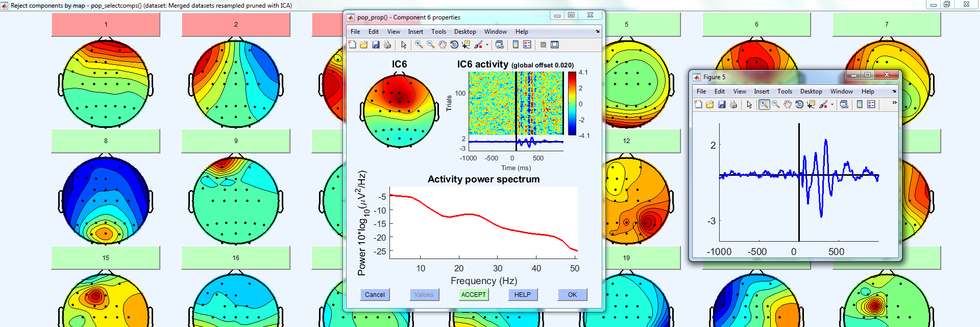
Task: Click the IC6 activity colorbar
Action: tap(572, 104)
